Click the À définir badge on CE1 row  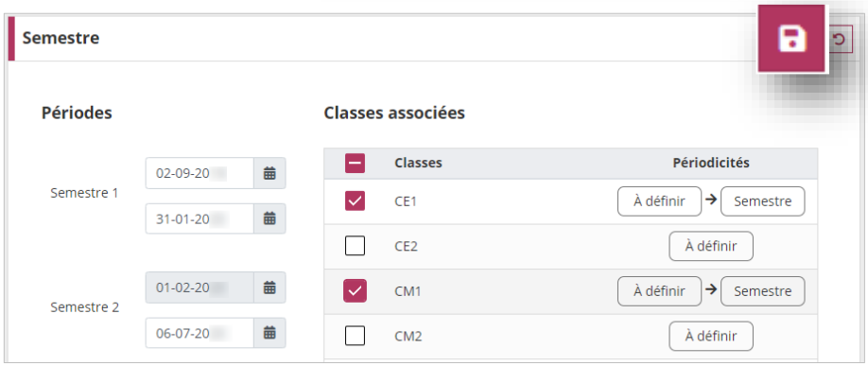659,201
